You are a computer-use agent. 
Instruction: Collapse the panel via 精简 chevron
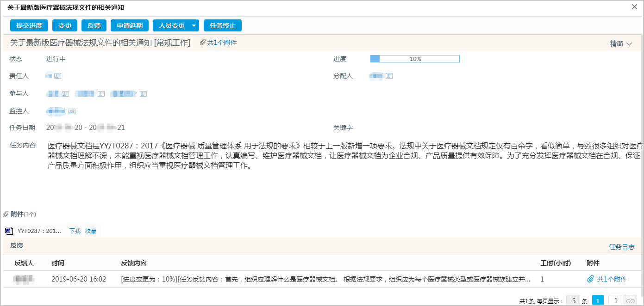629,42
